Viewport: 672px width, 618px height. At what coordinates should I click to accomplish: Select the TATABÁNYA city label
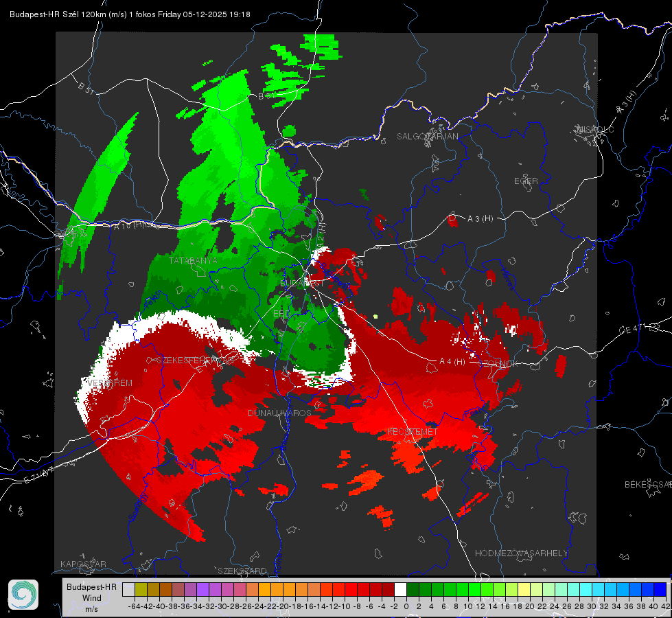(194, 260)
